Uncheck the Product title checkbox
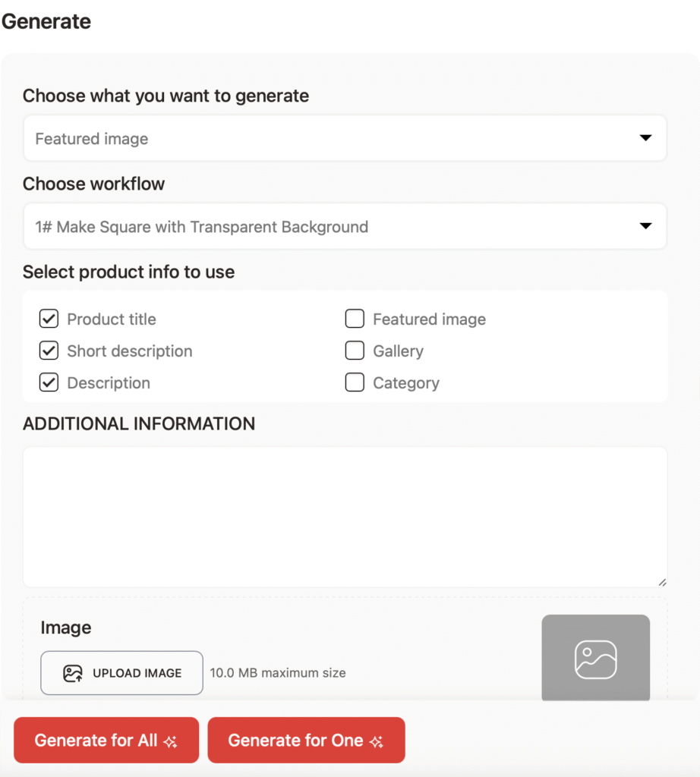This screenshot has width=700, height=777. [x=49, y=319]
